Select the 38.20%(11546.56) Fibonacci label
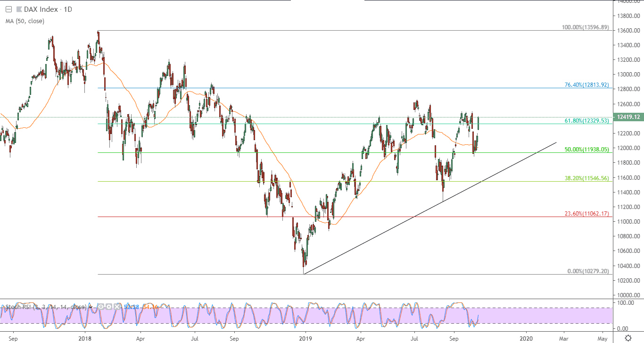This screenshot has height=343, width=644. 587,179
